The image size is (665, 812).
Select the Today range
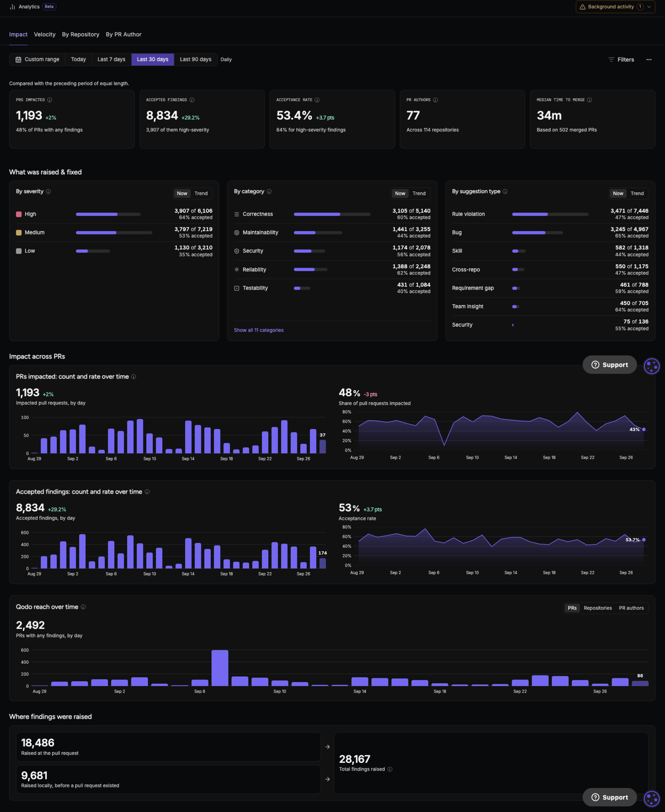78,59
